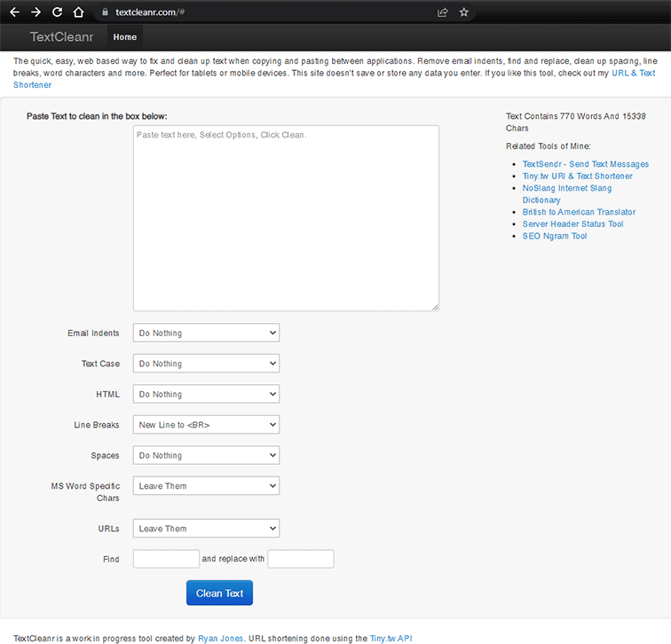Open the URLs dropdown

coord(206,529)
